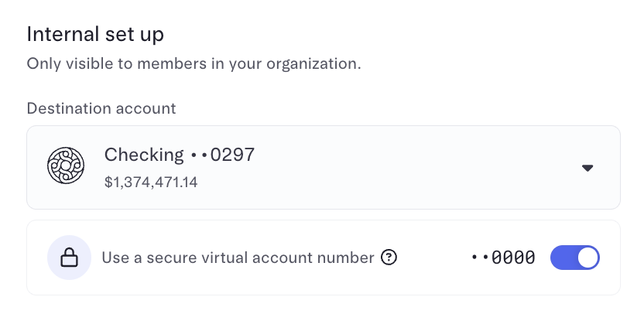The image size is (644, 314).
Task: Click the secure virtual account card row
Action: [x=324, y=258]
